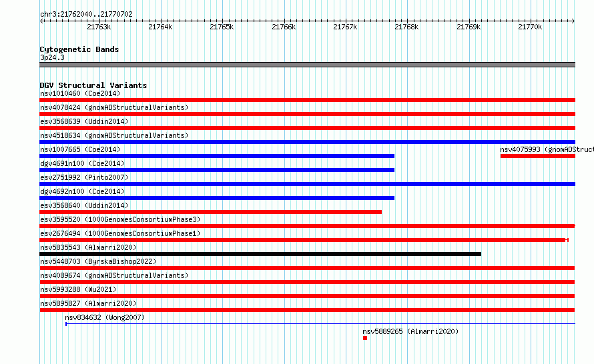Click the 21766k ruler mark

(284, 27)
